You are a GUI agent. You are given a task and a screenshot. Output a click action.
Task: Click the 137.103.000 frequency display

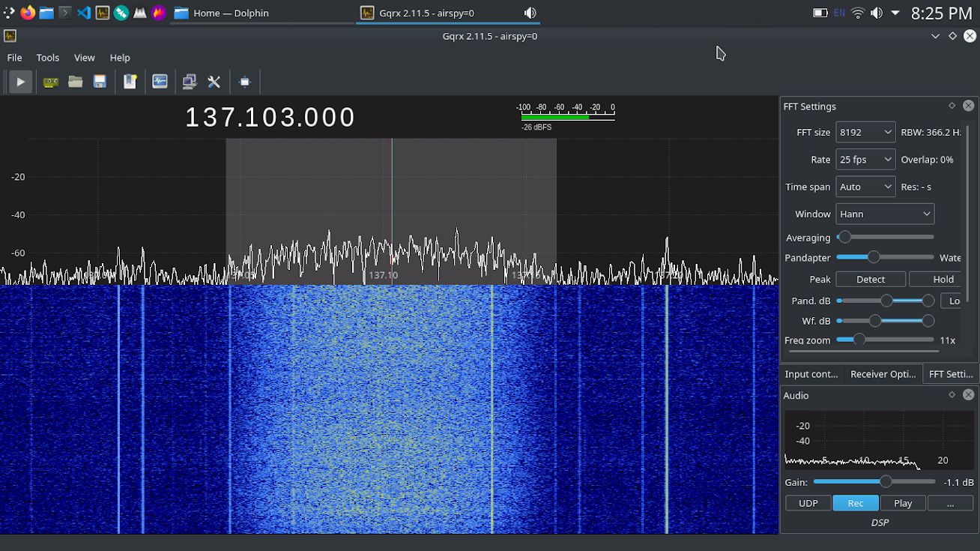[x=270, y=118]
